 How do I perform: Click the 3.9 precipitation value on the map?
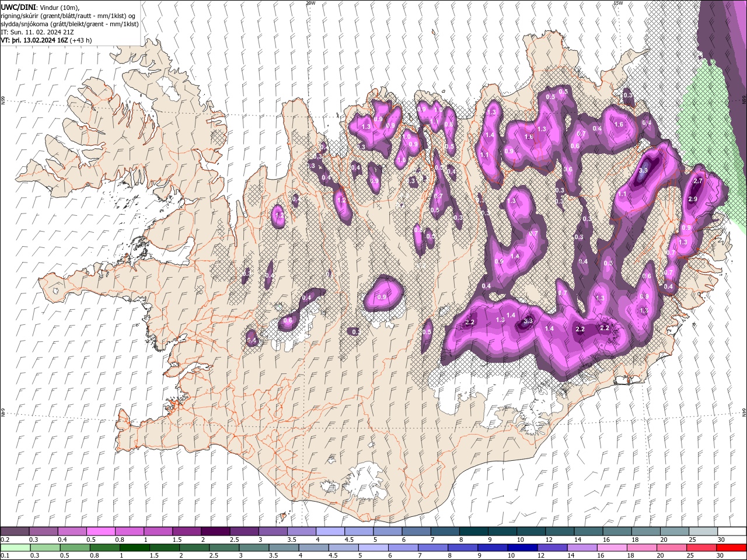pos(643,170)
